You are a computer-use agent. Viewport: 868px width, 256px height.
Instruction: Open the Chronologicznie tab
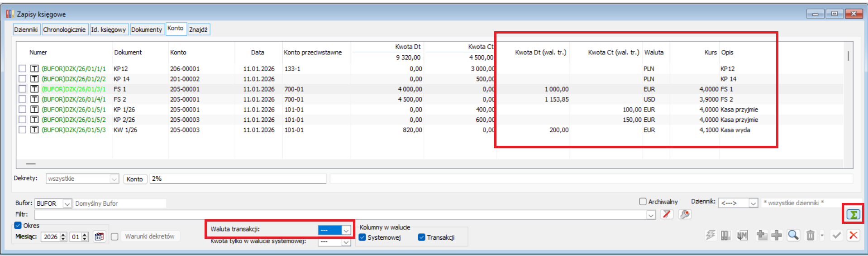click(x=64, y=29)
